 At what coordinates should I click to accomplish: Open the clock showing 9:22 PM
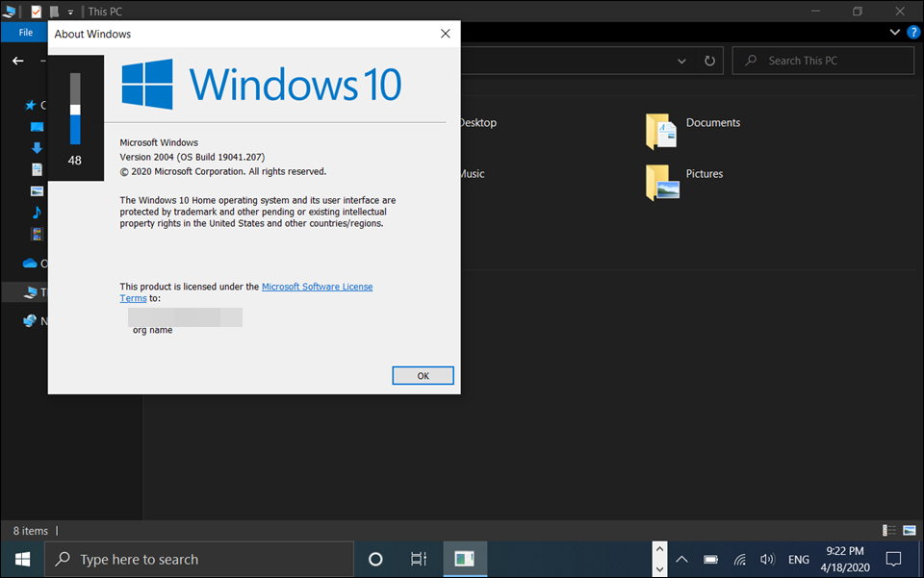click(x=845, y=559)
